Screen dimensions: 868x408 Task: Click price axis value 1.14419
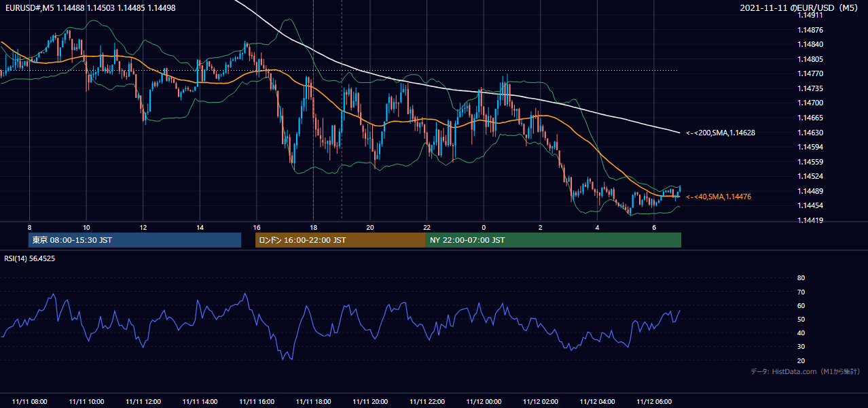pyautogui.click(x=810, y=220)
